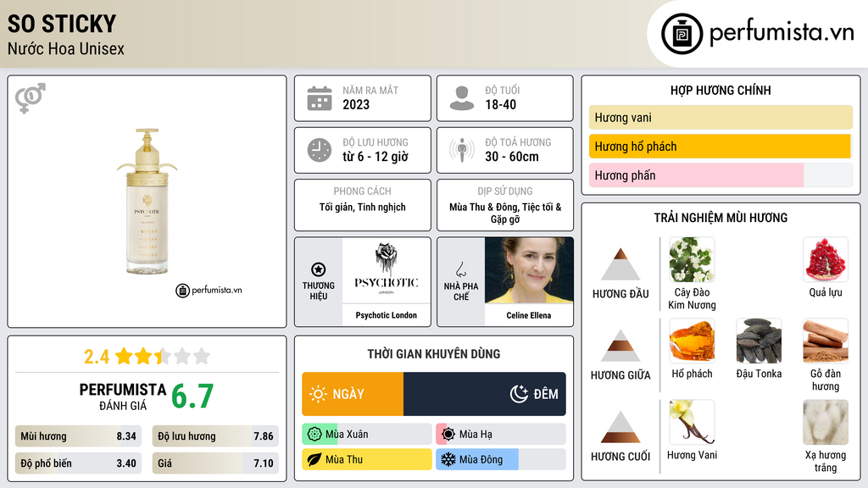This screenshot has width=868, height=488.
Task: Click the 2.4 star rating row
Action: click(x=147, y=357)
